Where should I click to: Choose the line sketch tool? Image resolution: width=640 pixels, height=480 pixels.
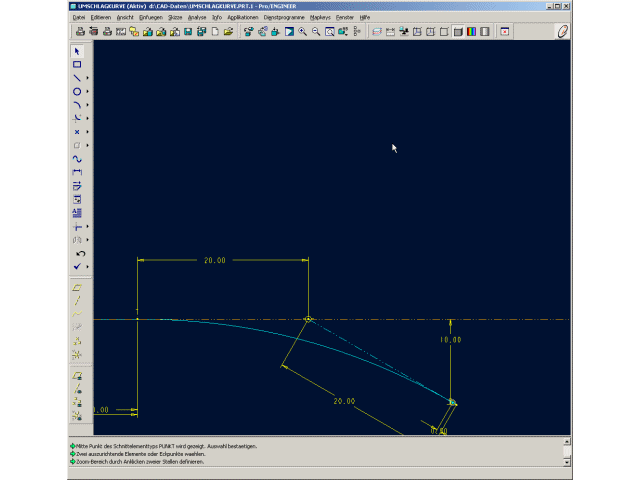77,78
